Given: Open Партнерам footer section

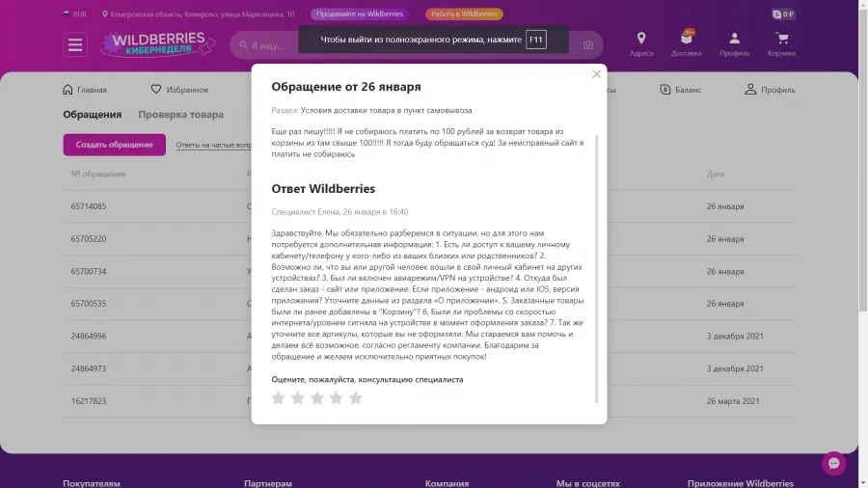Looking at the screenshot, I should (x=268, y=483).
